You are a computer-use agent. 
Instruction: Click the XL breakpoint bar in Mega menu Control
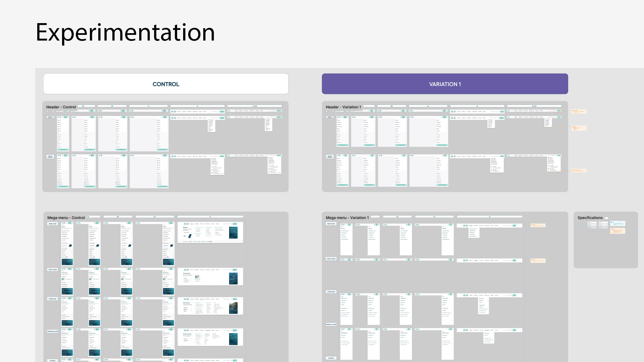210,217
